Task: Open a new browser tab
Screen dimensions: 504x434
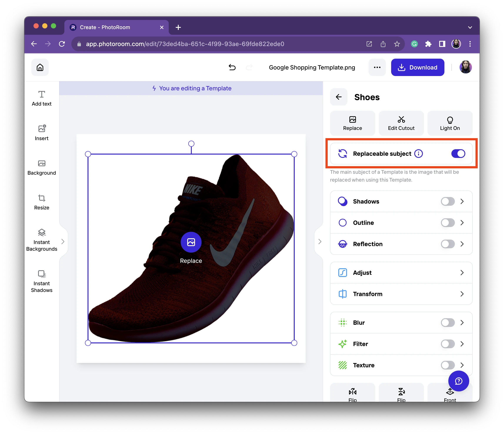Action: 178,27
